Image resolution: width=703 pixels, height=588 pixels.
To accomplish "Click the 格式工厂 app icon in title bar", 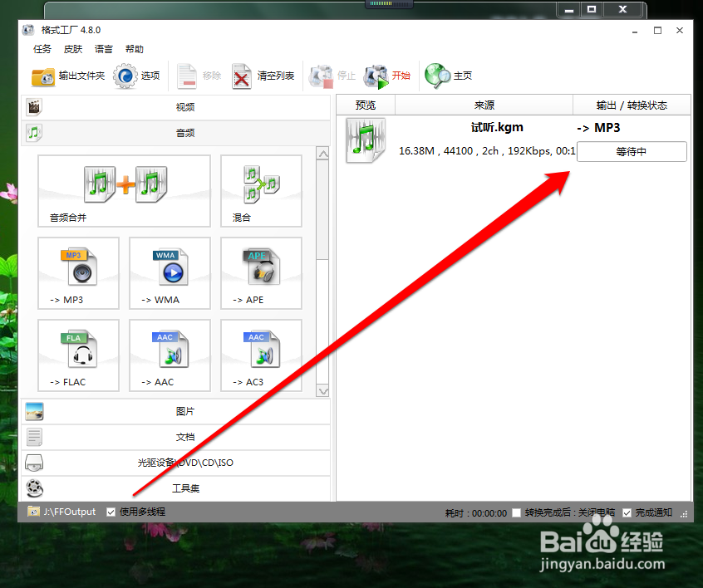I will point(28,30).
